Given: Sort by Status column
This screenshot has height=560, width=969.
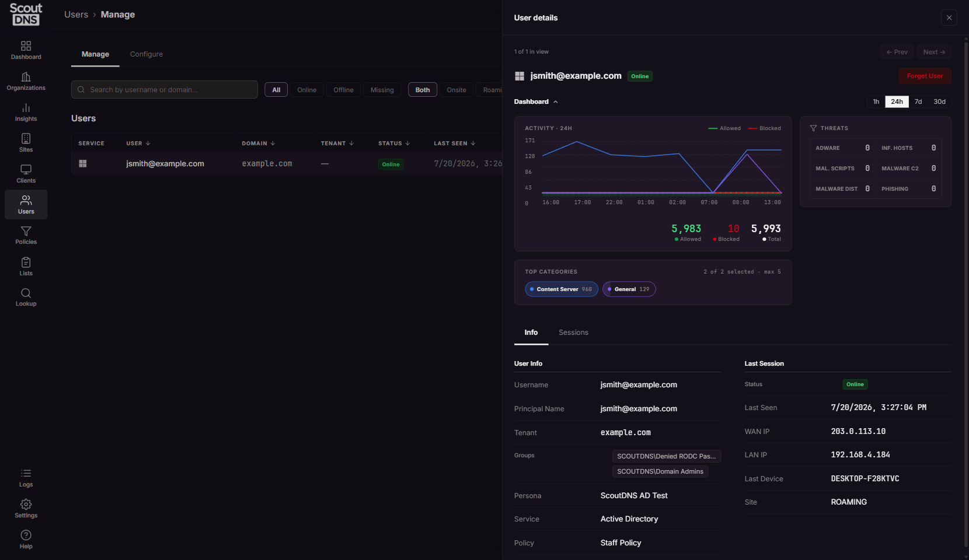Looking at the screenshot, I should click(x=394, y=143).
